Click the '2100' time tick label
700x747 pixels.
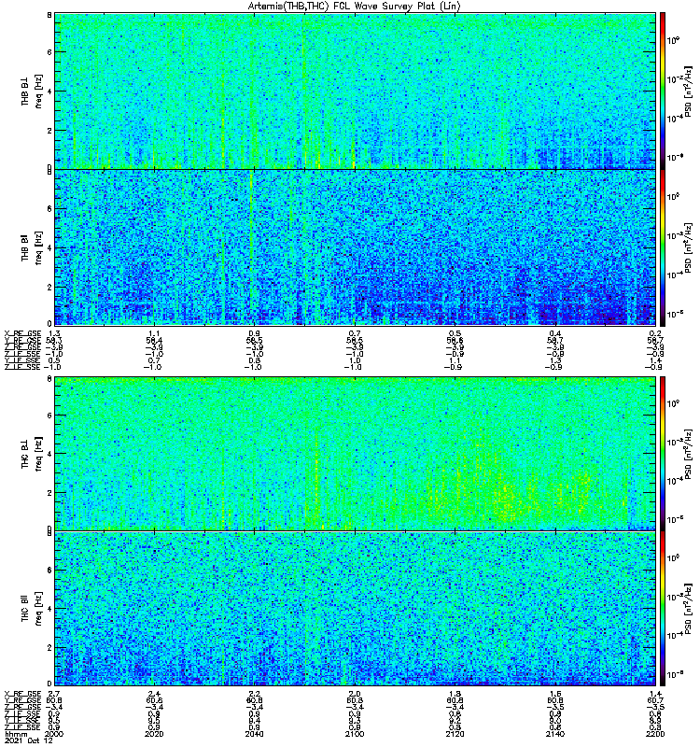[355, 734]
